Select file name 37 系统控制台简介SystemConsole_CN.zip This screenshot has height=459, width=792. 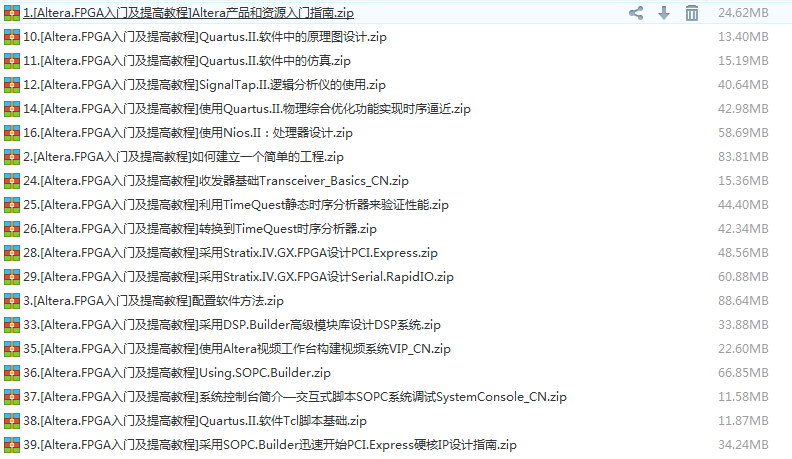point(295,396)
